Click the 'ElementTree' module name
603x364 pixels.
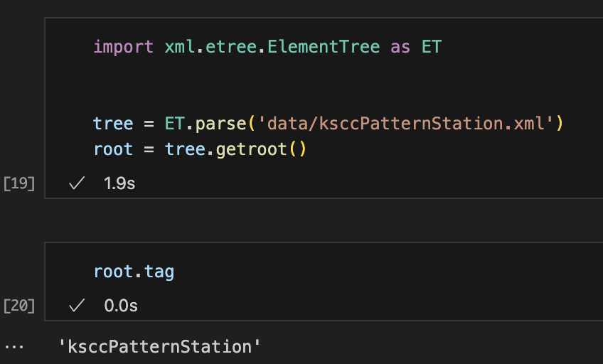click(x=324, y=47)
